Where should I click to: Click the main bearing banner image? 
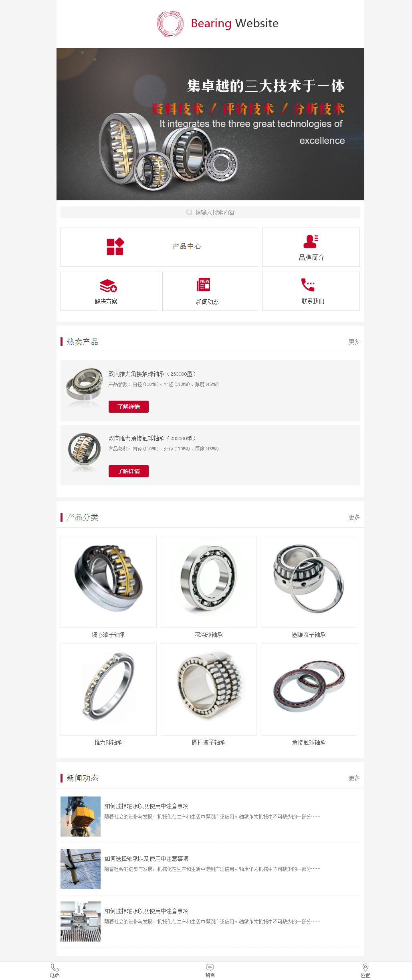[210, 124]
